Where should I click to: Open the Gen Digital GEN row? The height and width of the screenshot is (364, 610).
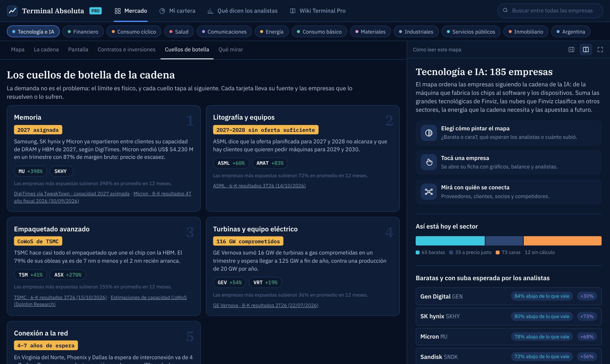tap(508, 296)
